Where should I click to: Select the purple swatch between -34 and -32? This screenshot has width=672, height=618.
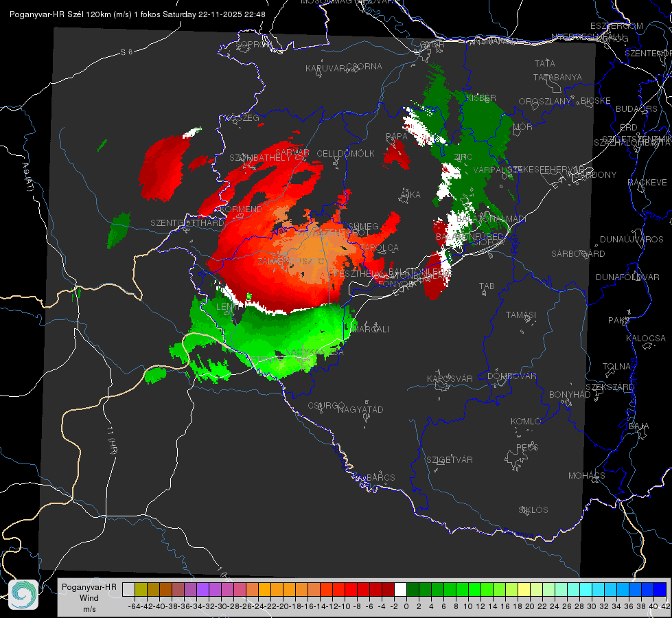[x=202, y=589]
